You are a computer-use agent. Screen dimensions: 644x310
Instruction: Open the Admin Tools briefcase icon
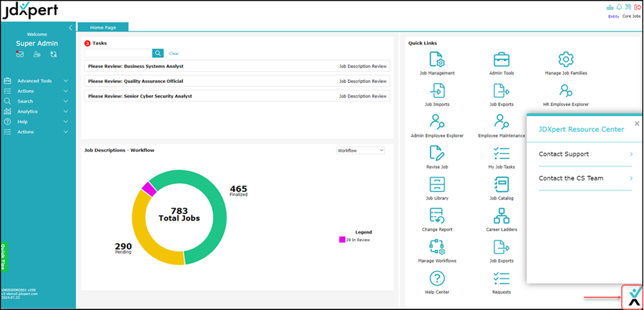coord(502,60)
